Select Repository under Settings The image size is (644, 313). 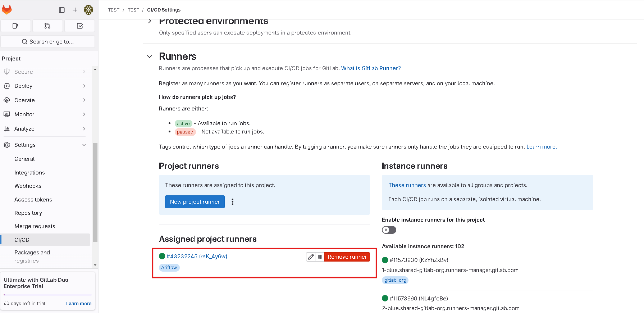[28, 213]
